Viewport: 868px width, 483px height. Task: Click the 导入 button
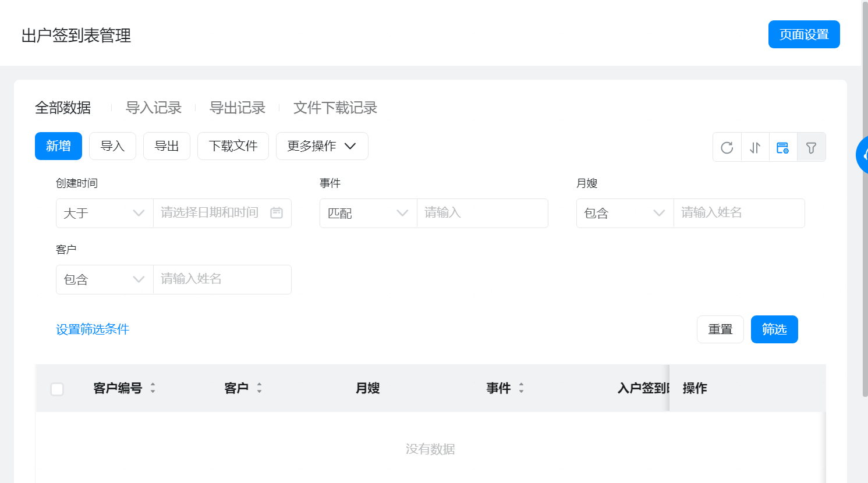[112, 146]
